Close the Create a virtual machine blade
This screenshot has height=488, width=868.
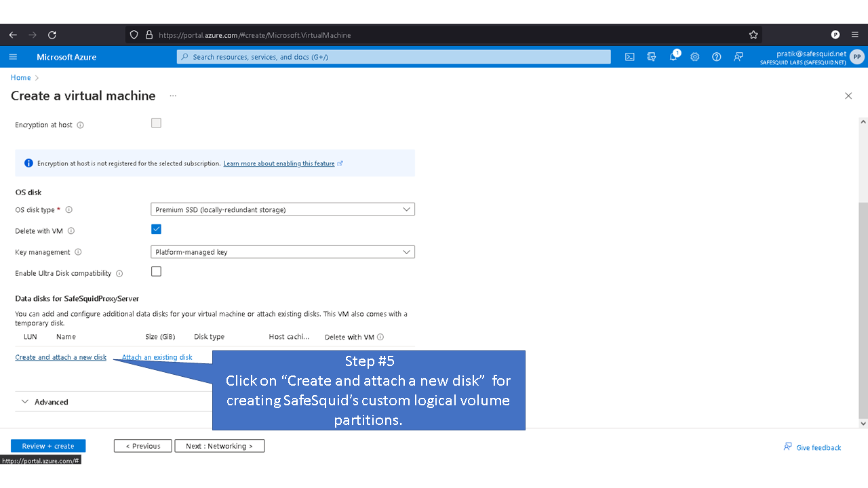848,96
